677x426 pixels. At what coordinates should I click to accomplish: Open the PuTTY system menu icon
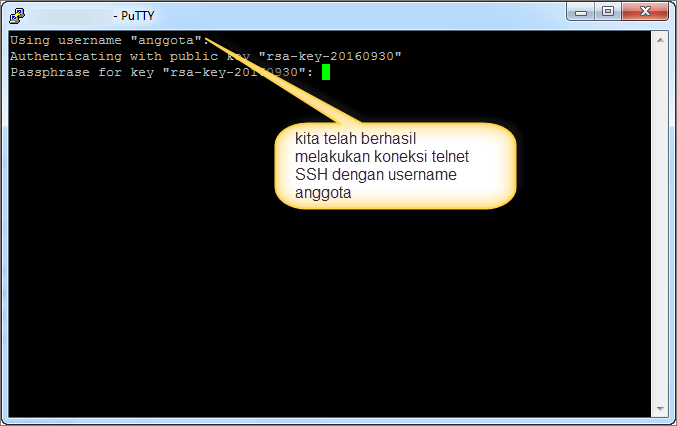click(17, 15)
